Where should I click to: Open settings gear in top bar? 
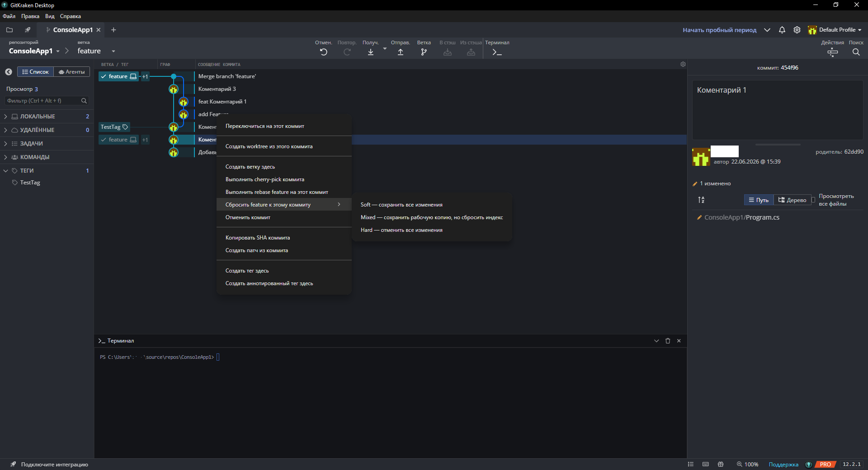click(x=797, y=30)
